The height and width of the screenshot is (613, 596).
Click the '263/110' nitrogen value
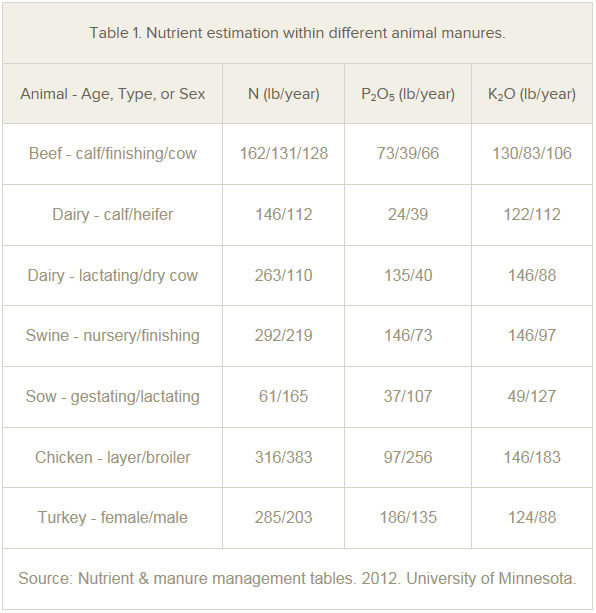[x=284, y=275]
